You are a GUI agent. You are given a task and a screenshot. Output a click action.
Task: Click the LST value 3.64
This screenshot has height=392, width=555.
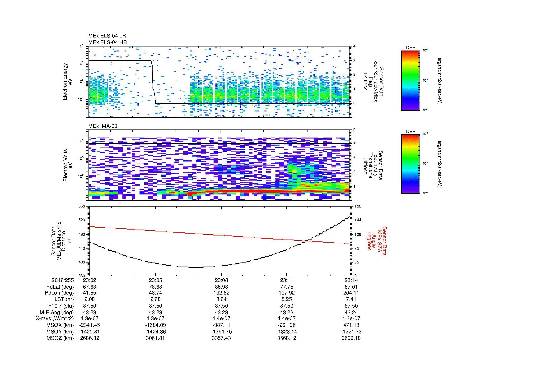pyautogui.click(x=221, y=300)
